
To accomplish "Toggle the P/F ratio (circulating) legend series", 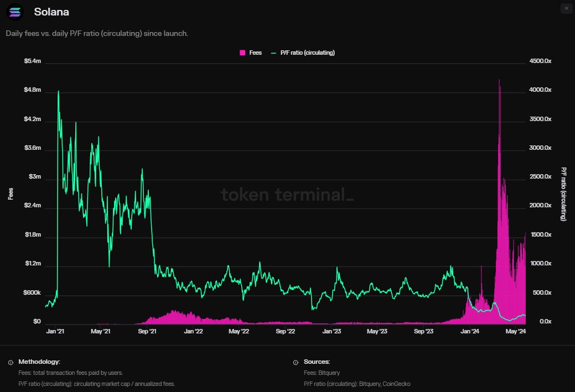I will coord(303,53).
